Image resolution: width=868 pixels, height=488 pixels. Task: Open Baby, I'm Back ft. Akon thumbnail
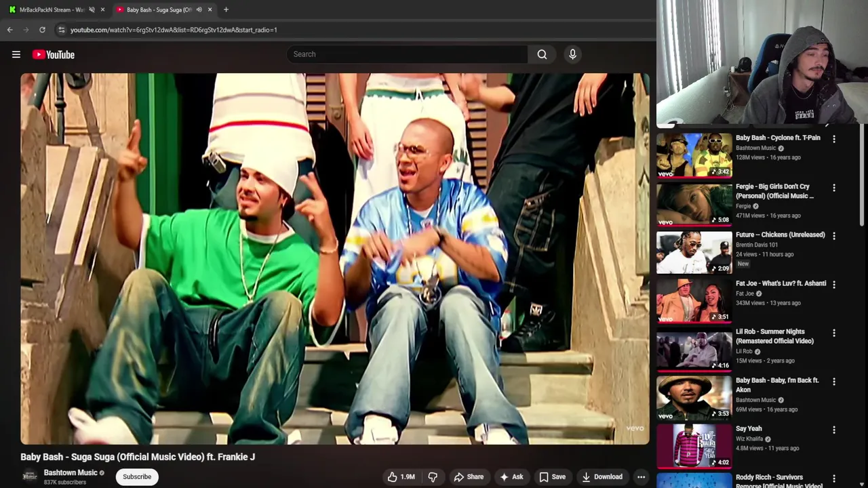(694, 398)
